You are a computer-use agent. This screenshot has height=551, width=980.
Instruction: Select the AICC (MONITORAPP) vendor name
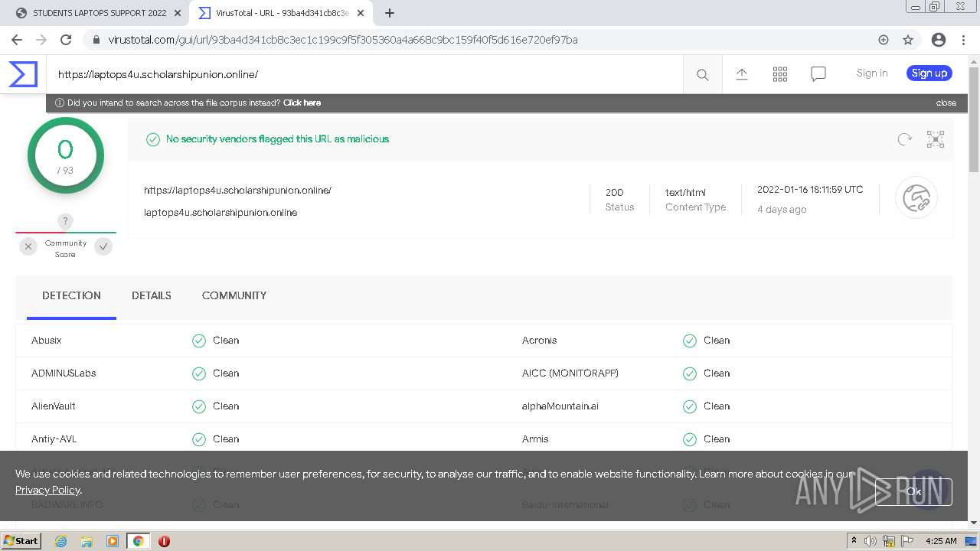point(570,373)
